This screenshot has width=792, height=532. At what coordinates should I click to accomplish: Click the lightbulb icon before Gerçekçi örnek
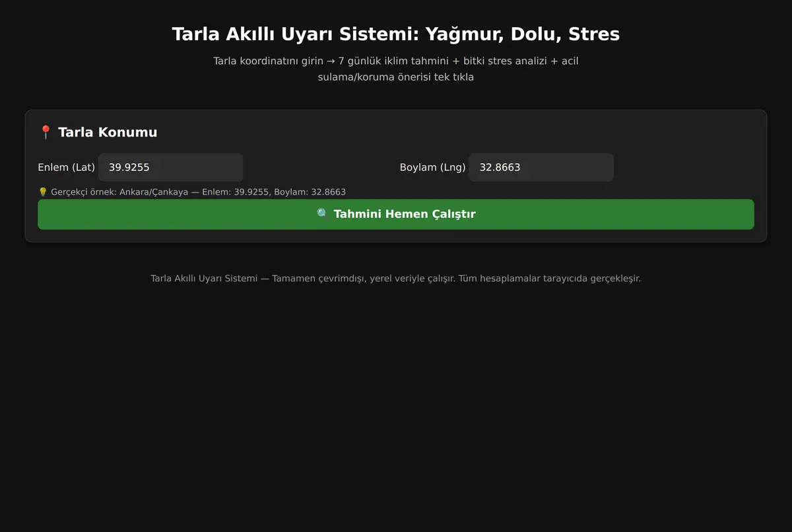coord(43,192)
